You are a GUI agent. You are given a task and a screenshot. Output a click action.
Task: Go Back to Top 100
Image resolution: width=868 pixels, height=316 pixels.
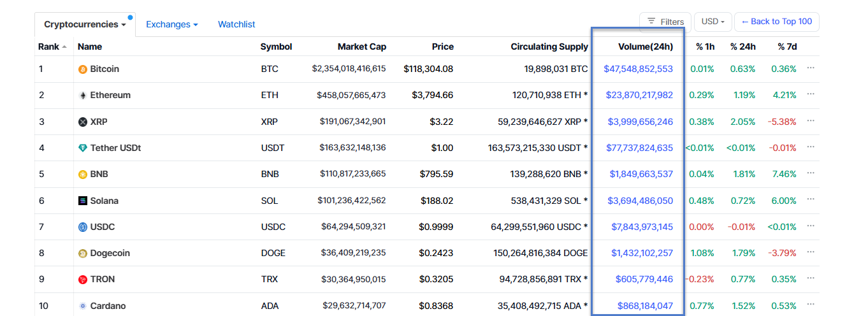point(776,22)
